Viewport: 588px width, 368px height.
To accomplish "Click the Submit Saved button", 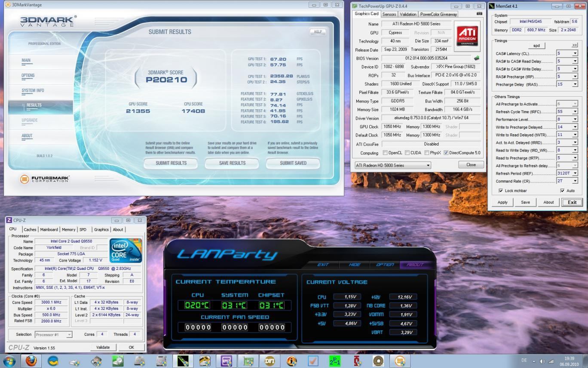I will [293, 163].
